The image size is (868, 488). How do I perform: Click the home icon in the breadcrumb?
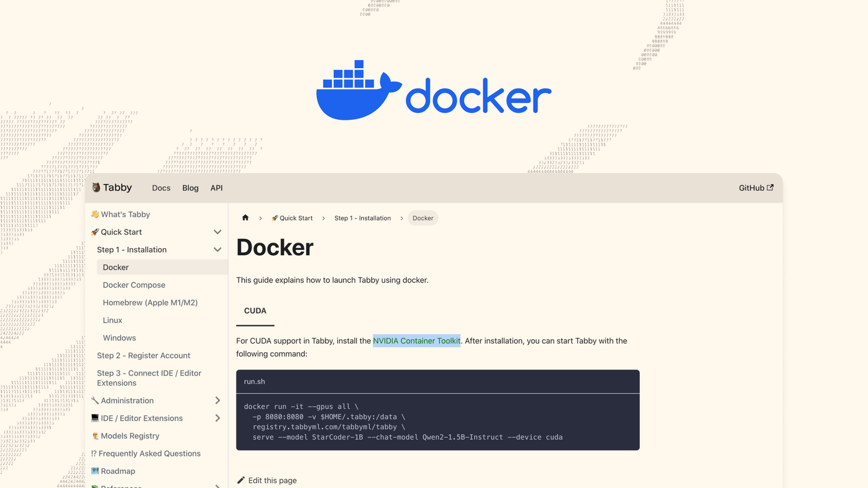[245, 217]
